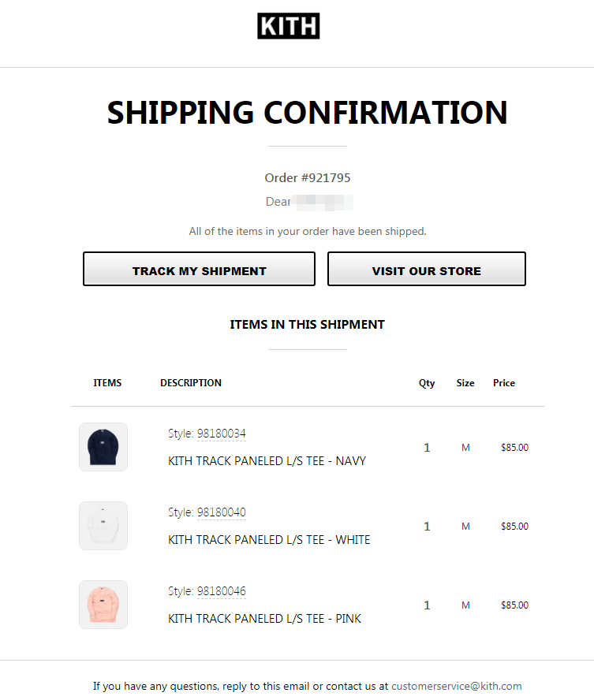Click the size M of the pink tee
Image resolution: width=594 pixels, height=700 pixels.
[x=465, y=605]
